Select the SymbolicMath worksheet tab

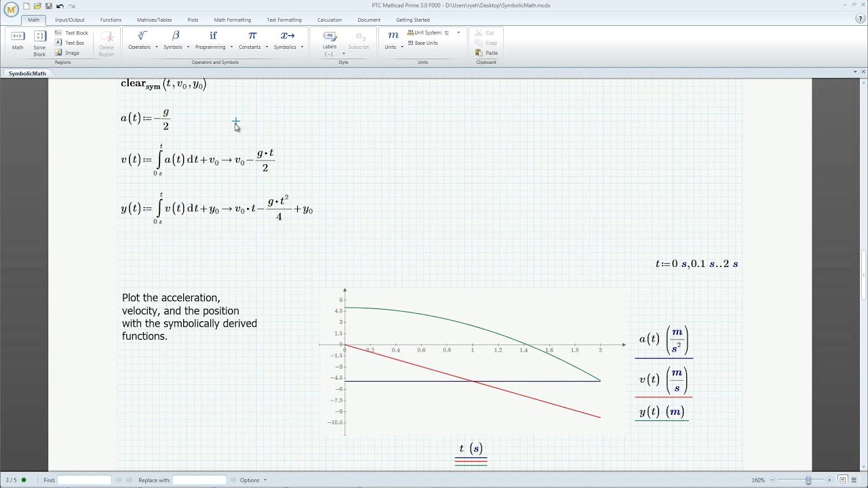click(x=28, y=73)
